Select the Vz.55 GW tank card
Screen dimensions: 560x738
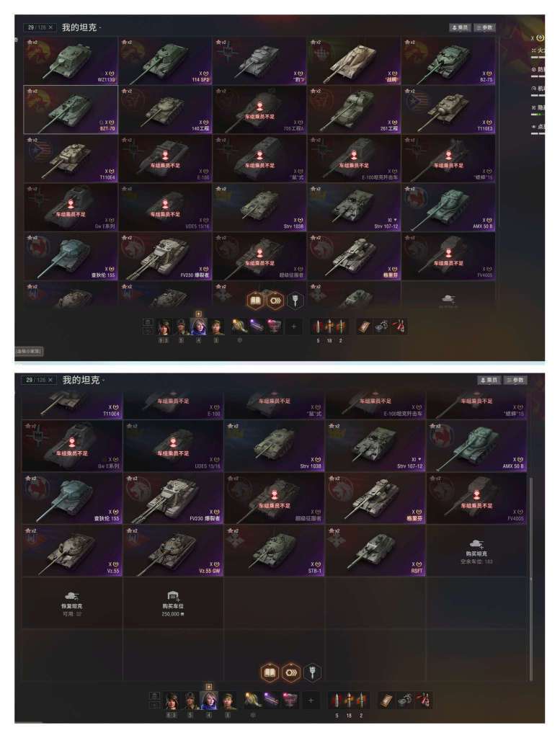coord(173,551)
